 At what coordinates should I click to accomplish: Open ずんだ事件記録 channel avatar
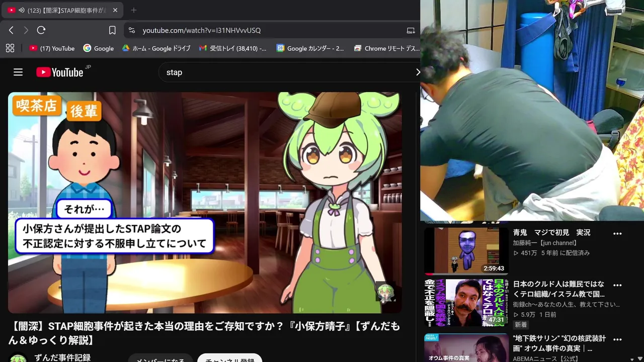coord(18,358)
